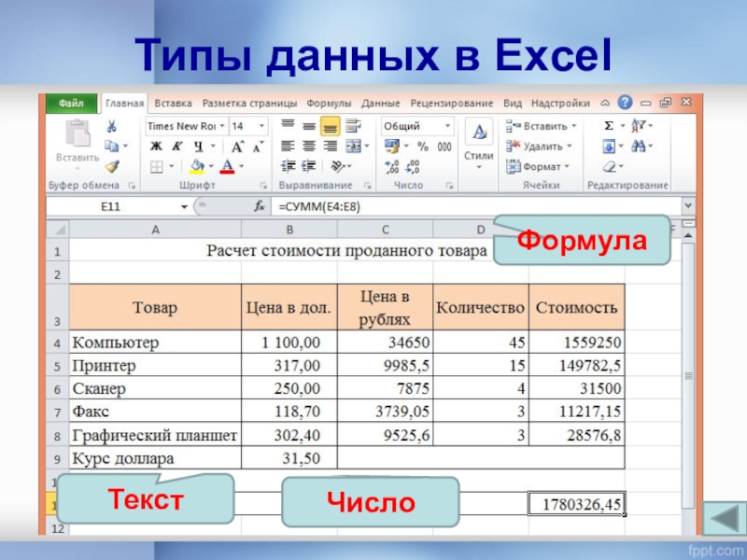This screenshot has width=747, height=560.
Task: Decrease font size with small A icon
Action: [x=258, y=147]
